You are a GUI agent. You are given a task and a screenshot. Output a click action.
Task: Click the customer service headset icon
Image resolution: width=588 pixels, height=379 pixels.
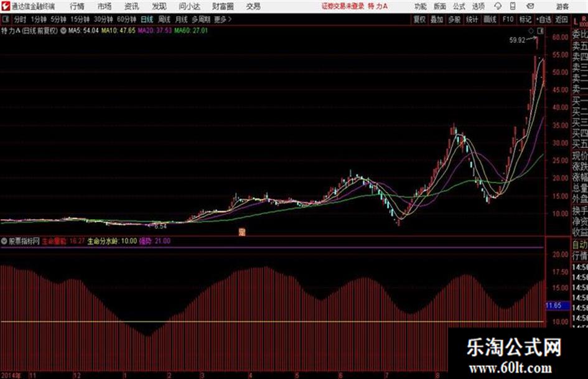click(x=498, y=6)
